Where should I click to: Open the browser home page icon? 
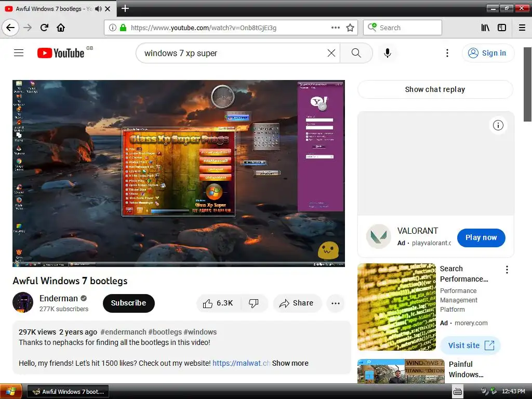pos(61,28)
